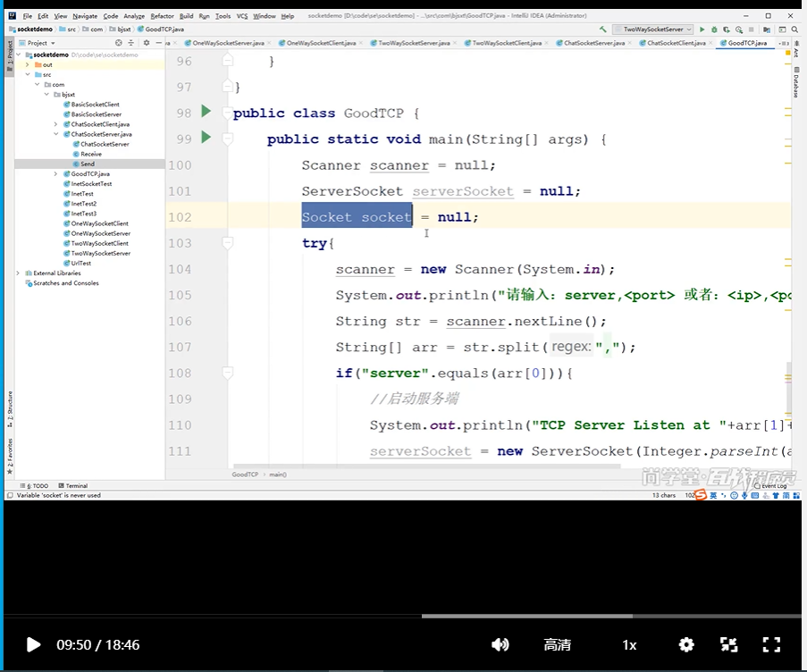
Task: Collapse all in Project panel
Action: (130, 43)
